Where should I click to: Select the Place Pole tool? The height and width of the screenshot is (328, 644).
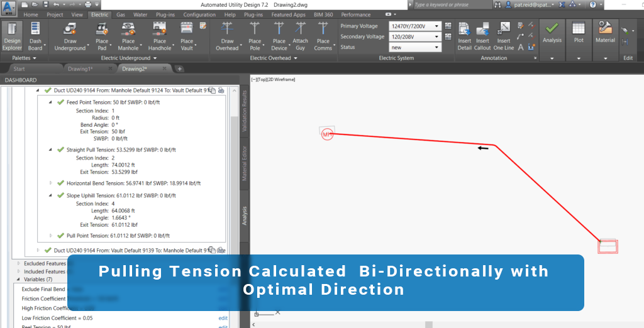[255, 36]
